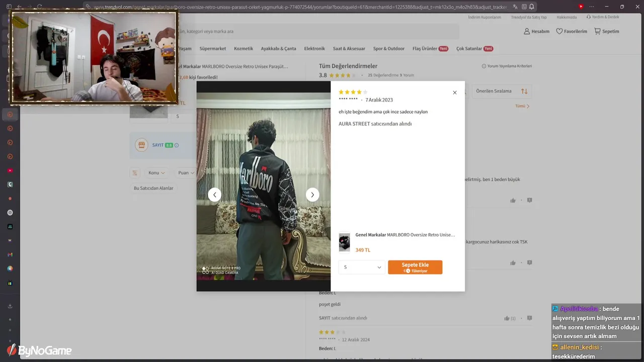Open the W icon in browser sidebar
The height and width of the screenshot is (362, 644).
coord(10,240)
